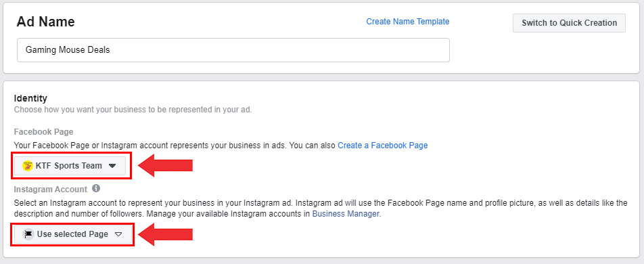Open the Business Manager link
Screen dimensions: 644x264
tap(346, 214)
